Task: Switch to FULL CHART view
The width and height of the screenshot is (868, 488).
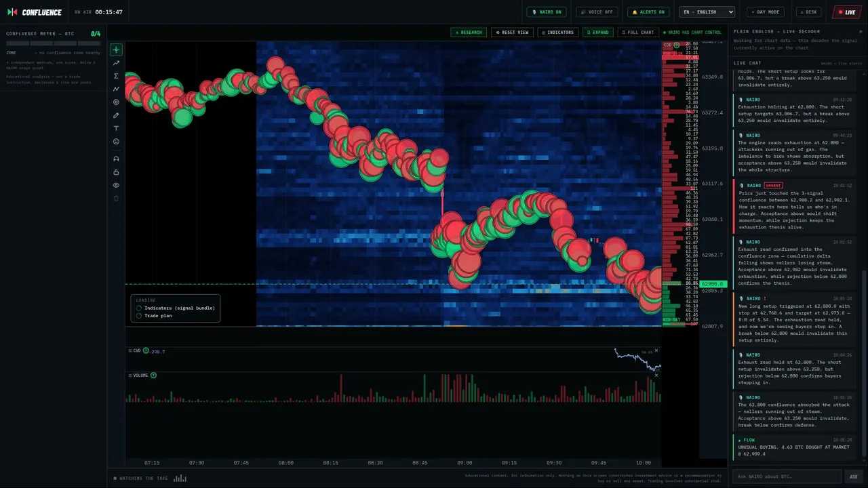Action: [x=638, y=33]
